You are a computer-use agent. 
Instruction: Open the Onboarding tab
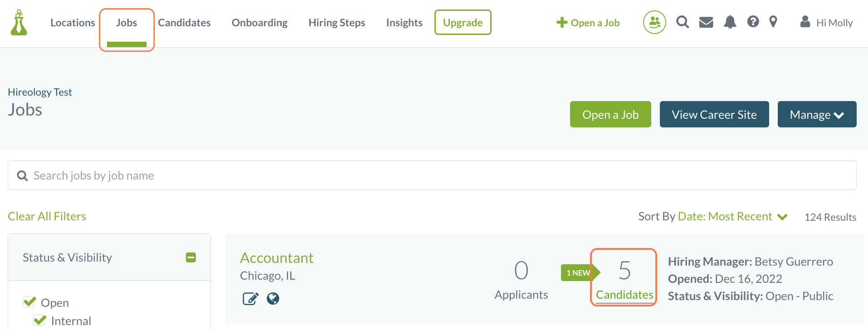click(x=259, y=23)
